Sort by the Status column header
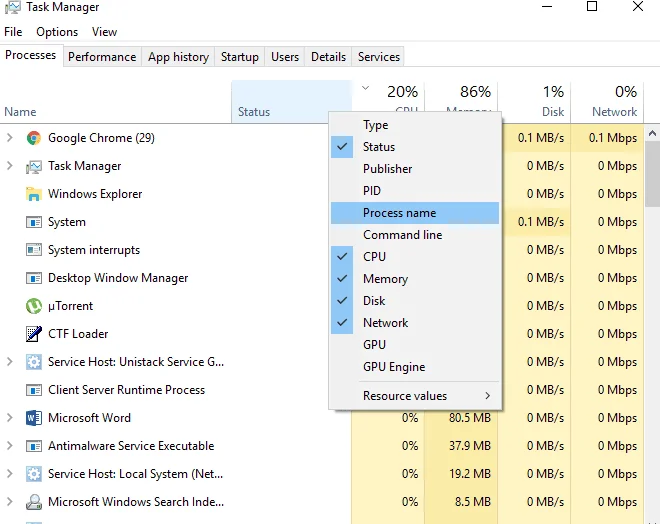660x524 pixels. coord(291,102)
